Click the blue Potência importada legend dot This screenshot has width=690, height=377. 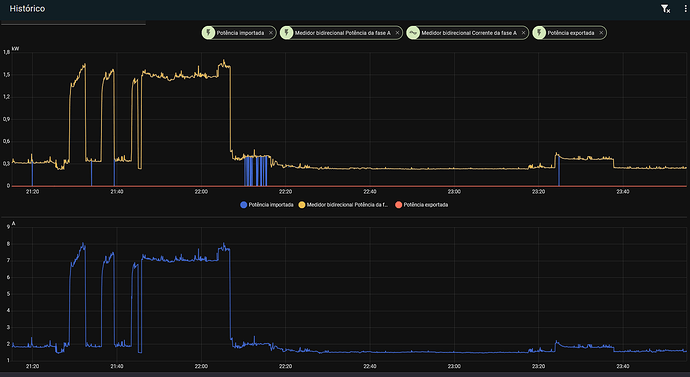[x=243, y=205]
